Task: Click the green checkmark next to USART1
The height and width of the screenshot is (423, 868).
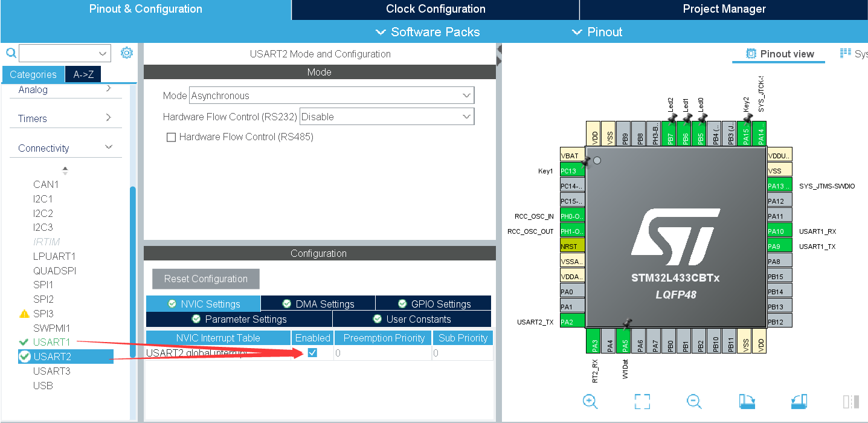Action: (24, 342)
